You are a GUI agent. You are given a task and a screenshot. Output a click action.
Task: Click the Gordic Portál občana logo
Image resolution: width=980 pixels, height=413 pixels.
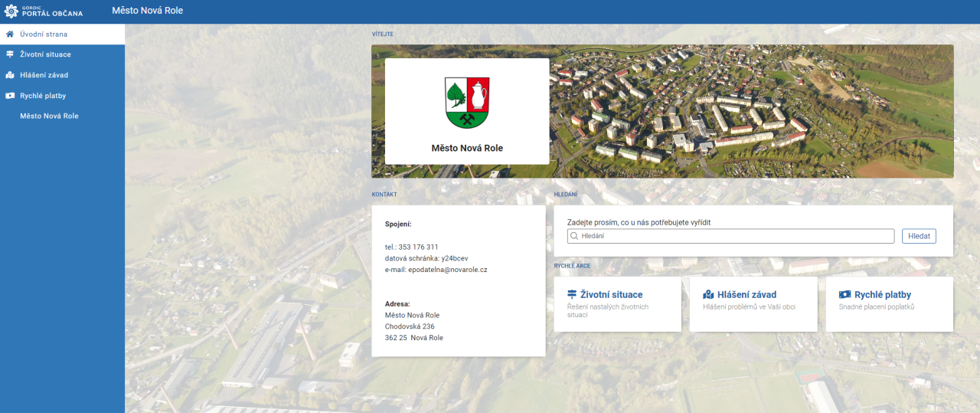(x=44, y=11)
